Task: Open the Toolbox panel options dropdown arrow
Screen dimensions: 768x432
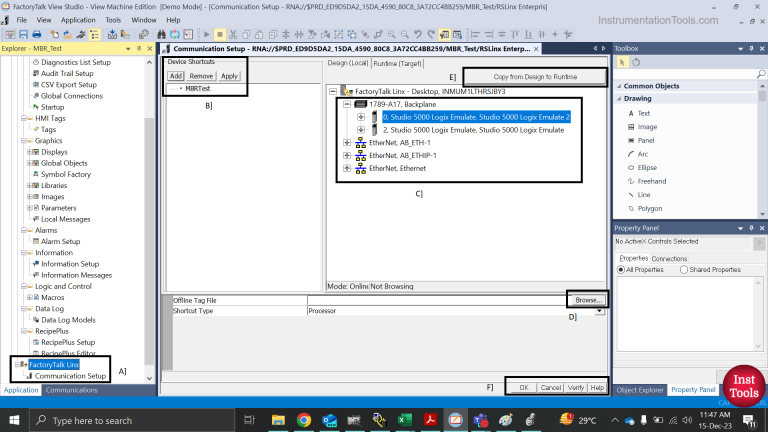Action: click(740, 48)
